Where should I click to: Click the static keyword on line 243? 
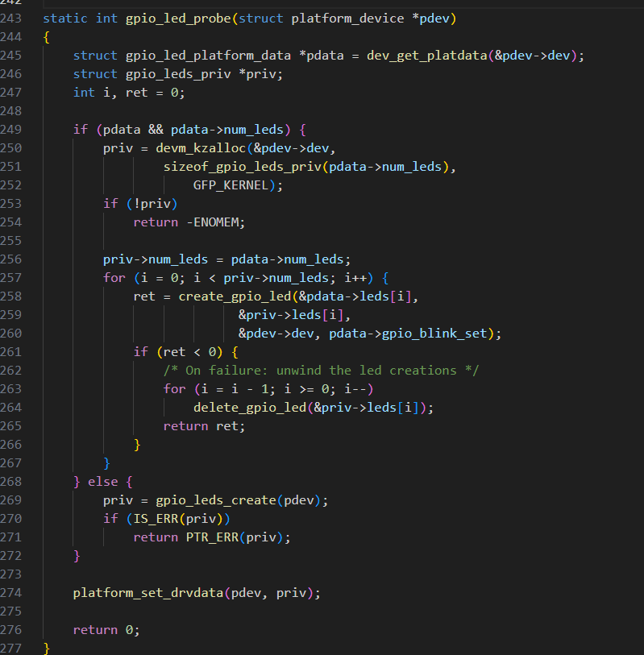65,19
